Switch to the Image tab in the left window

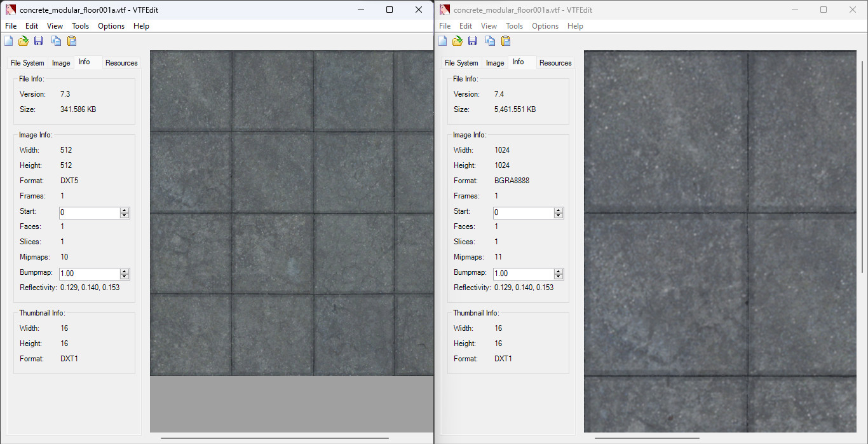pyautogui.click(x=60, y=62)
